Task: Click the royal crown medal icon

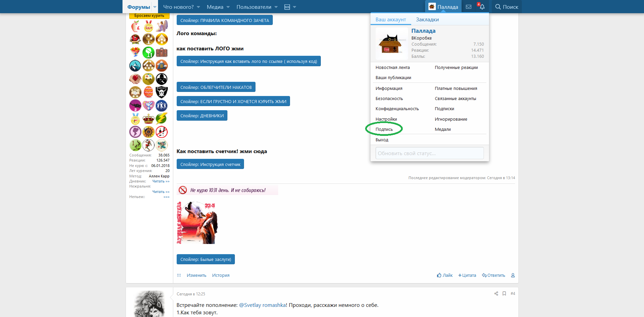Action: point(148,119)
